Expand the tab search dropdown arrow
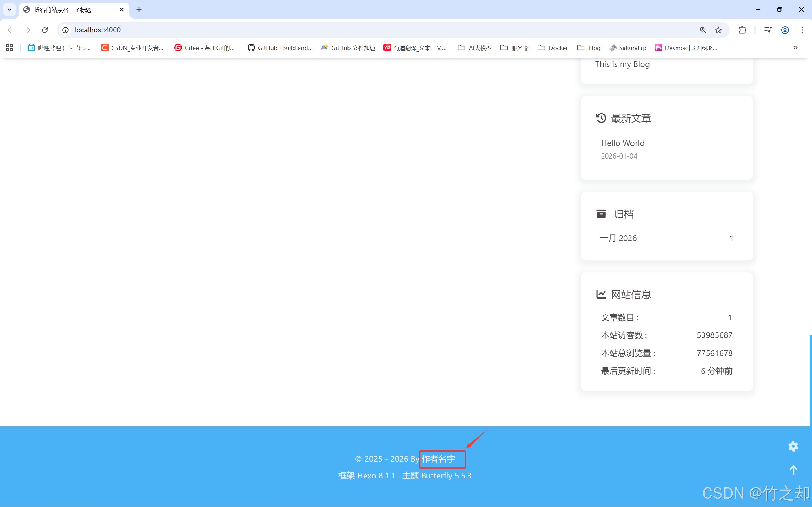Image resolution: width=812 pixels, height=507 pixels. [x=10, y=10]
